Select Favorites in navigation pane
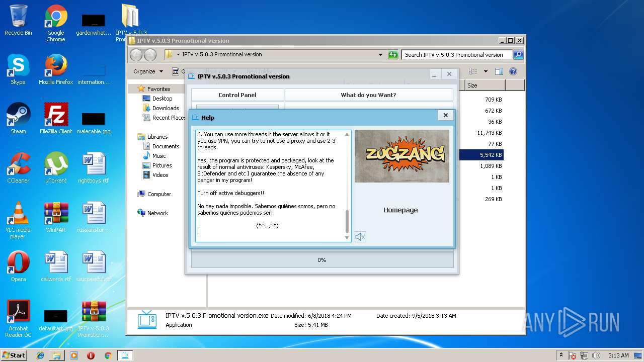The height and width of the screenshot is (362, 644). (x=158, y=89)
